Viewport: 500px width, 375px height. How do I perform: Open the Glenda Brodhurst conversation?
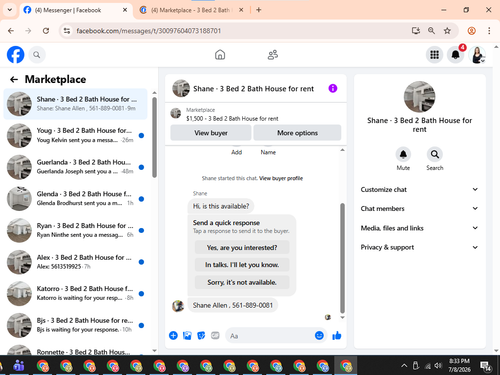coord(75,199)
